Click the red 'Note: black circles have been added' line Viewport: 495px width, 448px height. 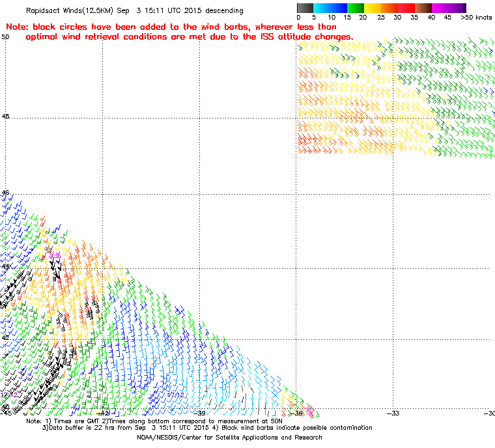pos(171,27)
